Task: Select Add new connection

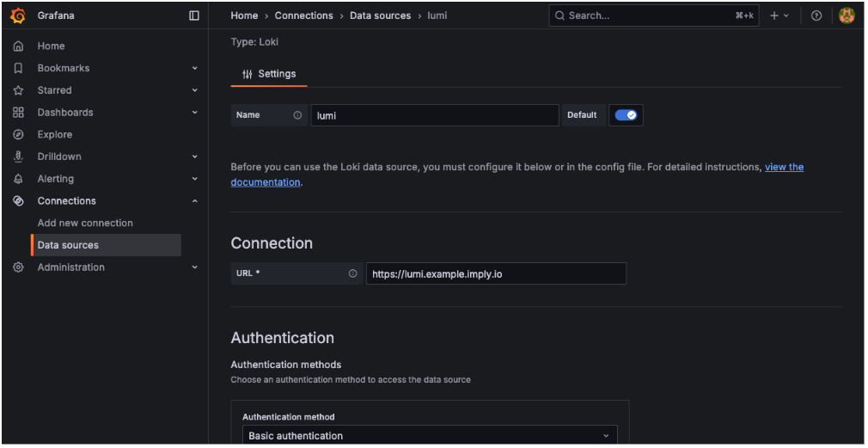Action: coord(85,224)
